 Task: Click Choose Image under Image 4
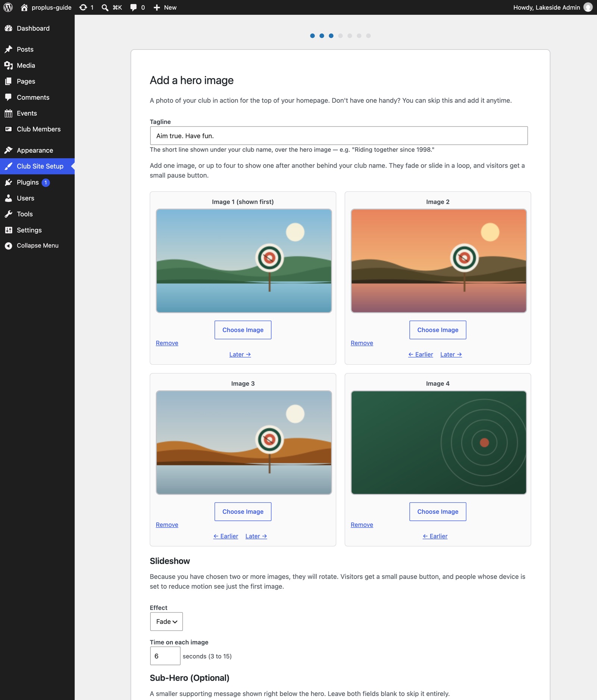(x=438, y=511)
